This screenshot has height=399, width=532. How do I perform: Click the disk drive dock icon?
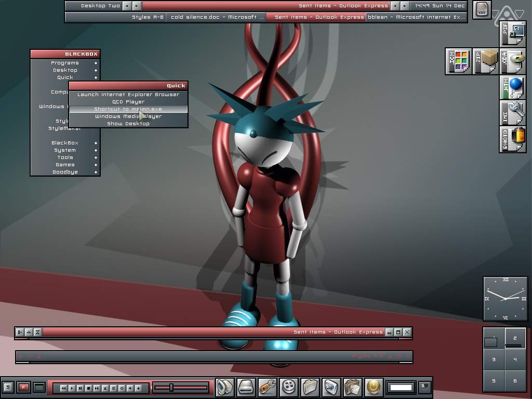(x=246, y=387)
